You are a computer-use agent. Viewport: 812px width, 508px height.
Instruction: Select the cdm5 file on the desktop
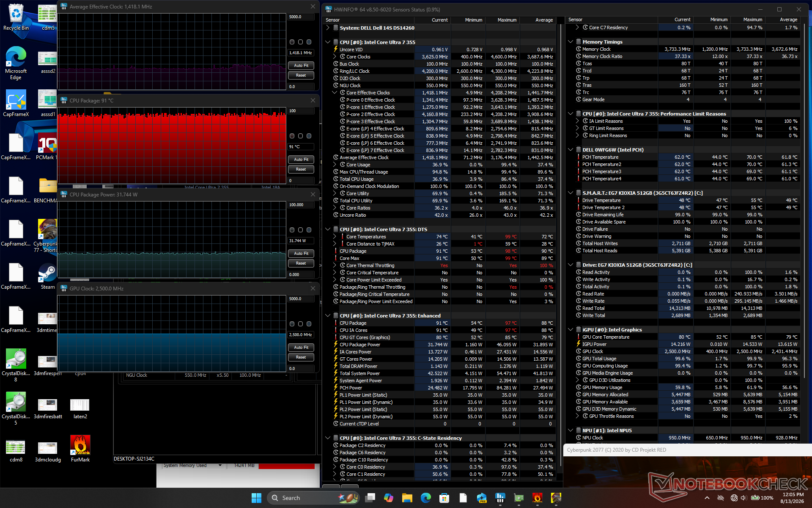(x=47, y=17)
